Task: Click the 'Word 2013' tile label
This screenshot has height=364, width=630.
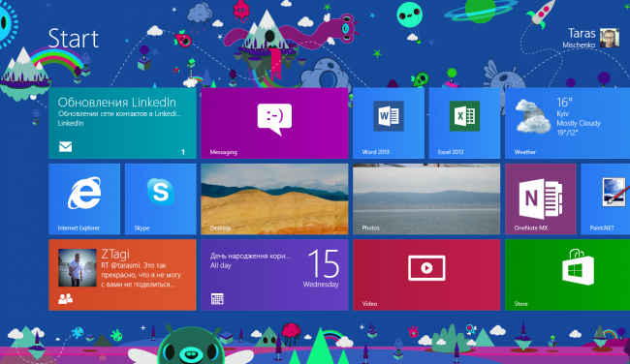Action: click(376, 152)
